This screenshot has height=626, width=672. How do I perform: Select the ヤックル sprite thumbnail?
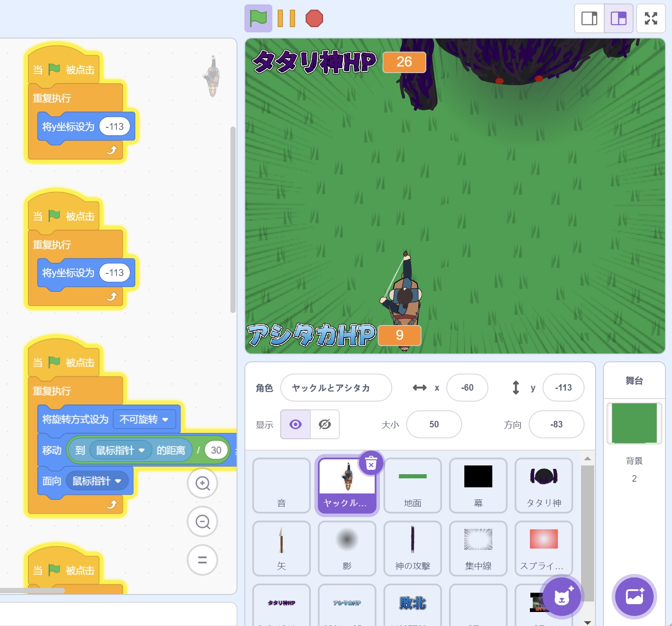pos(347,486)
